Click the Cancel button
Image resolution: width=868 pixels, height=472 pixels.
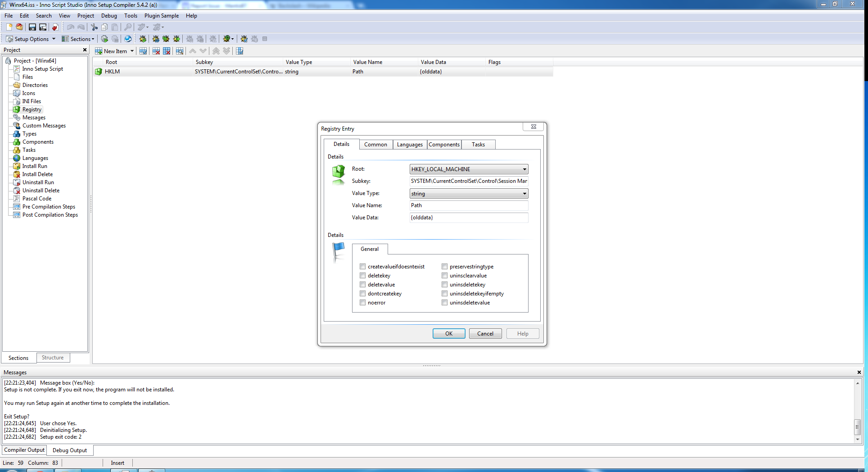coord(485,334)
